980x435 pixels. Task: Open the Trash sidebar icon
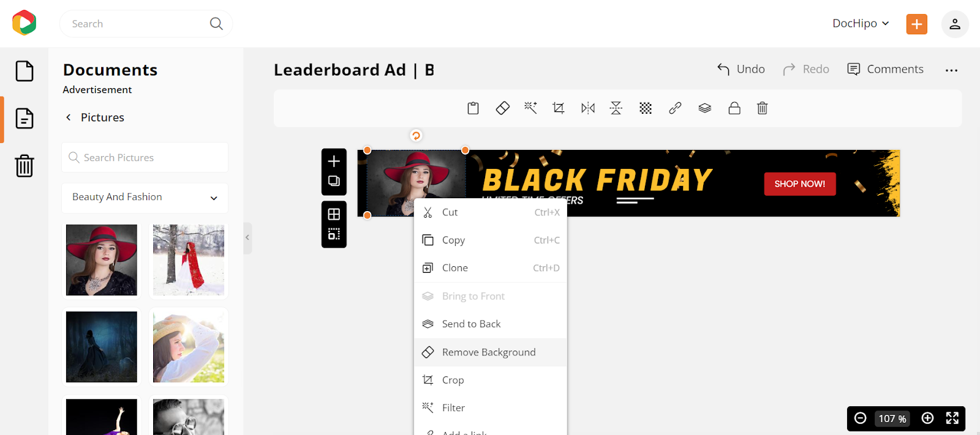tap(24, 165)
